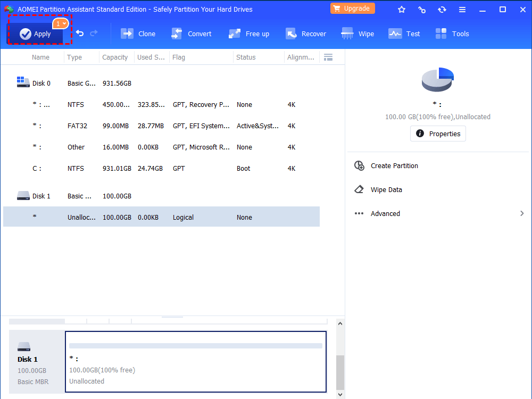Image resolution: width=532 pixels, height=399 pixels.
Task: Select the Unallocated 100.00GB row
Action: (162, 217)
